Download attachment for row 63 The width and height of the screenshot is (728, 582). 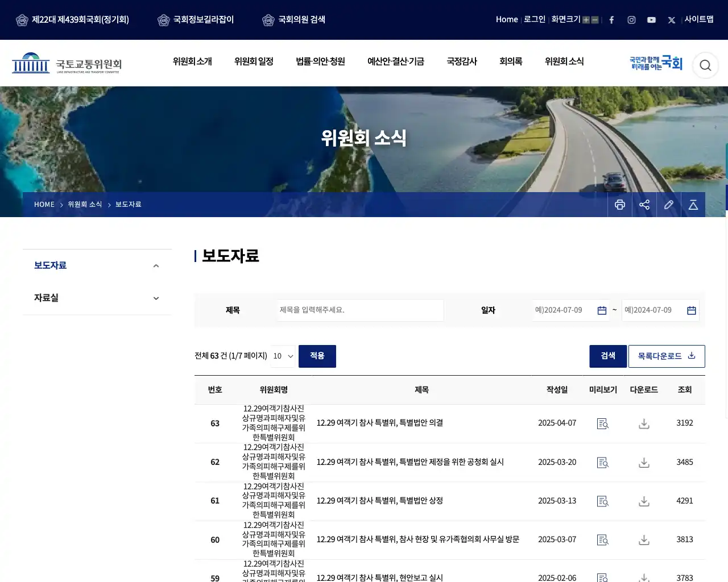pos(644,424)
